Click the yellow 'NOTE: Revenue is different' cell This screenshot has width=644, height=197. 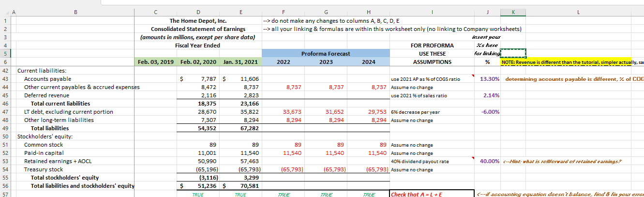[x=572, y=62]
